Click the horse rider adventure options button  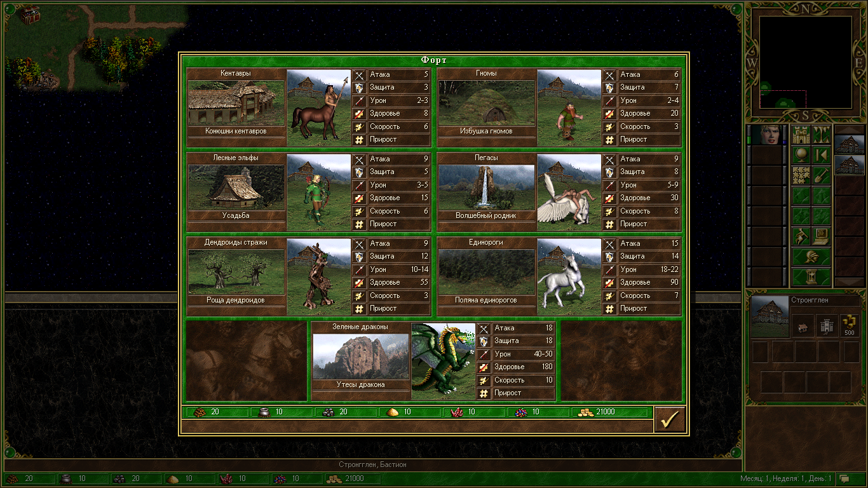[801, 237]
